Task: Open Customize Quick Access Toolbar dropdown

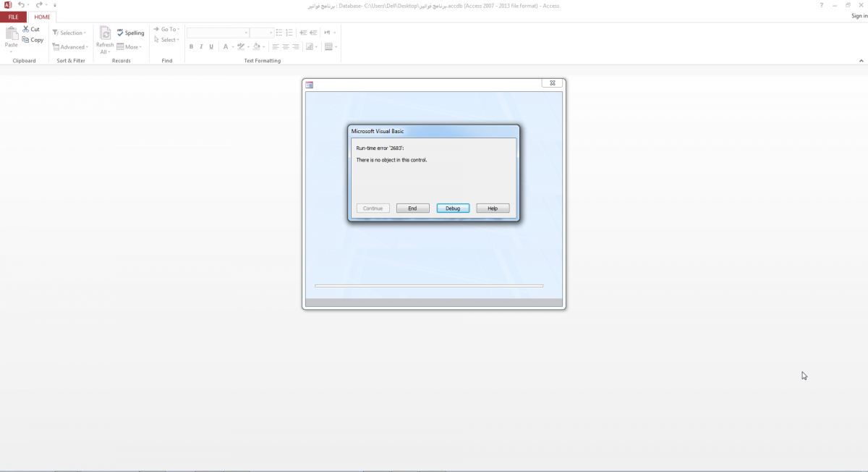Action: pos(55,5)
